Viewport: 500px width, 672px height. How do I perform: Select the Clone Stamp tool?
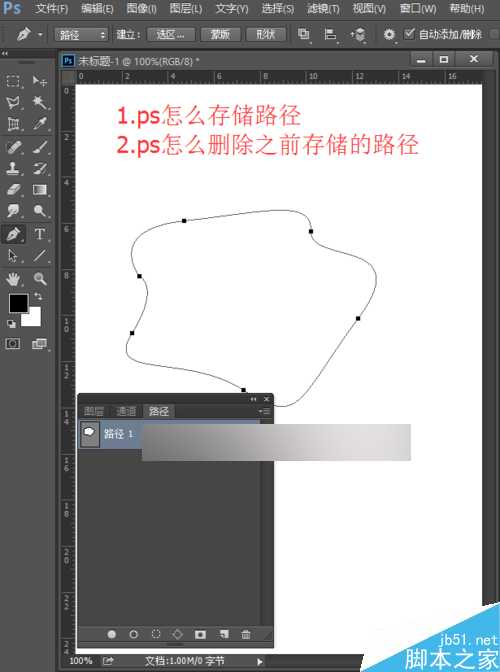(13, 168)
